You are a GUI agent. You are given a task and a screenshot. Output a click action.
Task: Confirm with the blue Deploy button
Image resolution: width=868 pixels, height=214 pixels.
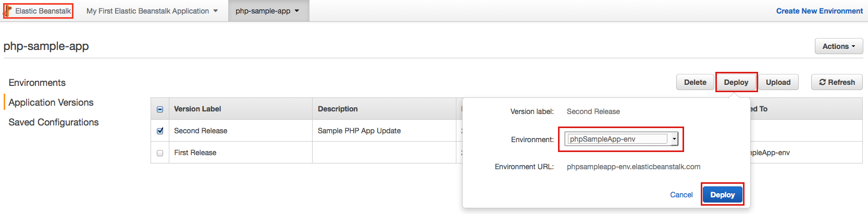722,195
